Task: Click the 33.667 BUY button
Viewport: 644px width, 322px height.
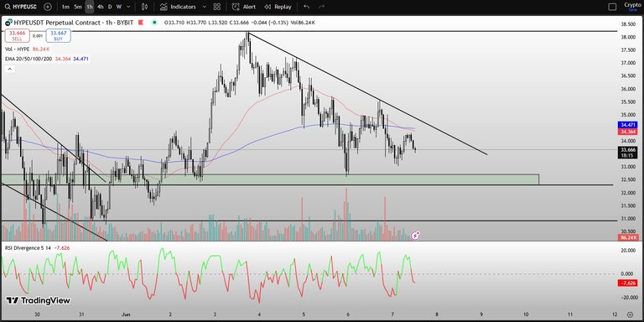Action: (x=59, y=36)
